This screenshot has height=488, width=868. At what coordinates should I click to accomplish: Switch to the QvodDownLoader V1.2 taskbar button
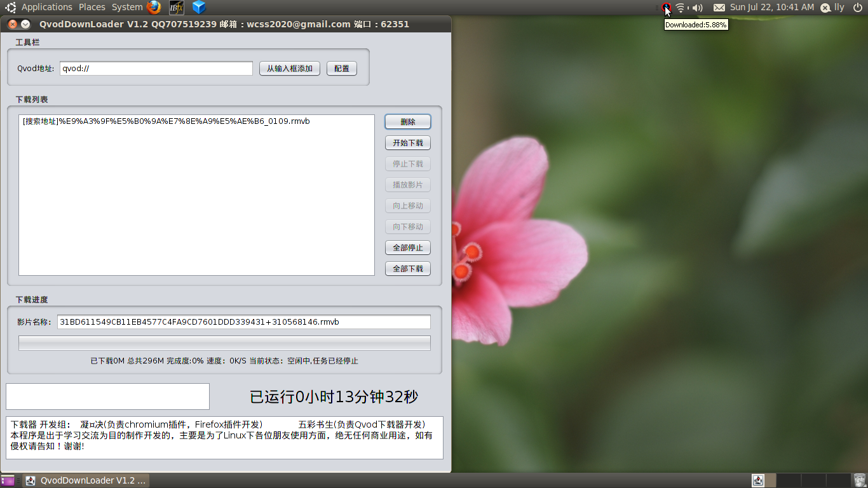click(x=86, y=480)
